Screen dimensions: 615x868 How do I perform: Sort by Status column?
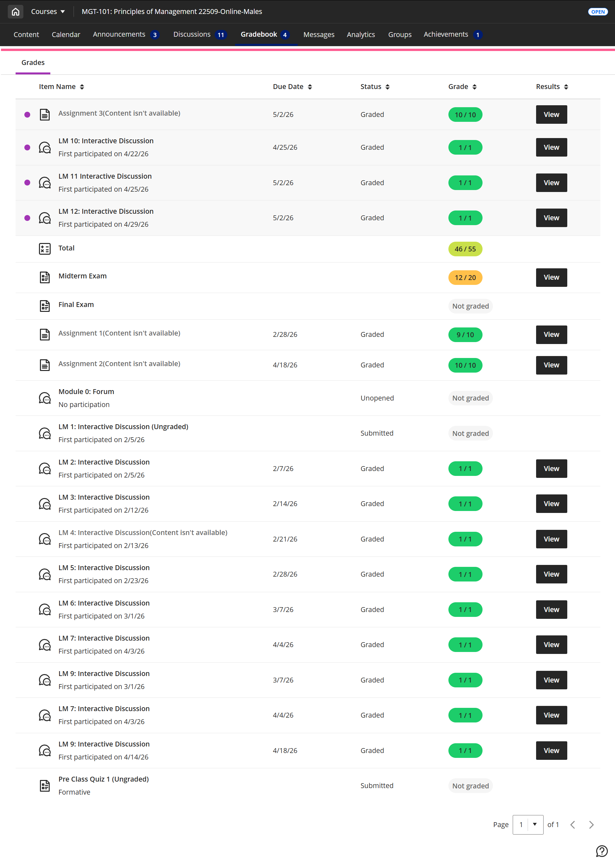pos(375,87)
